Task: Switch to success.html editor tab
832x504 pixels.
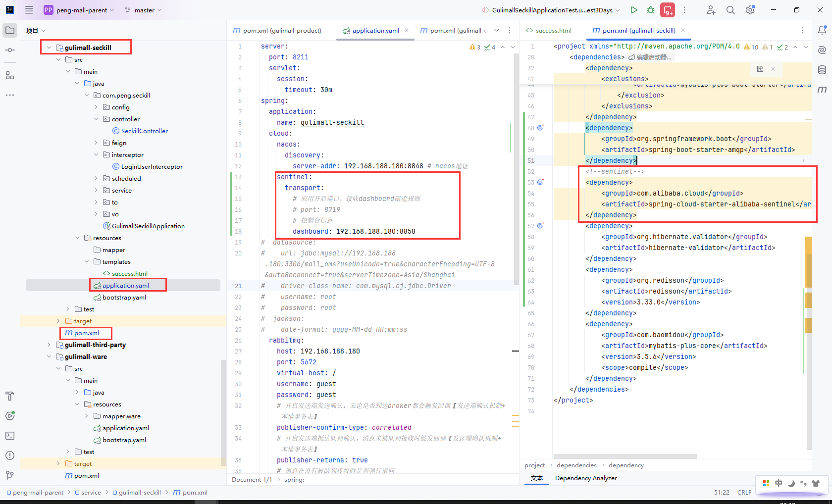Action: (549, 30)
